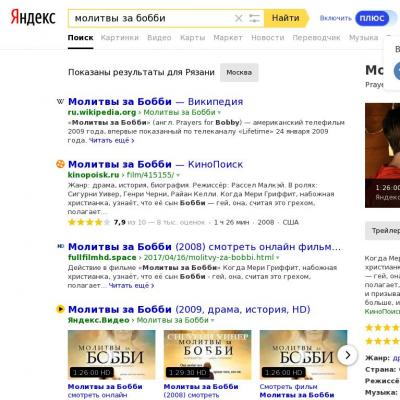Image resolution: width=400 pixels, height=400 pixels.
Task: Click the Жанр label in the right panel
Action: [x=377, y=358]
